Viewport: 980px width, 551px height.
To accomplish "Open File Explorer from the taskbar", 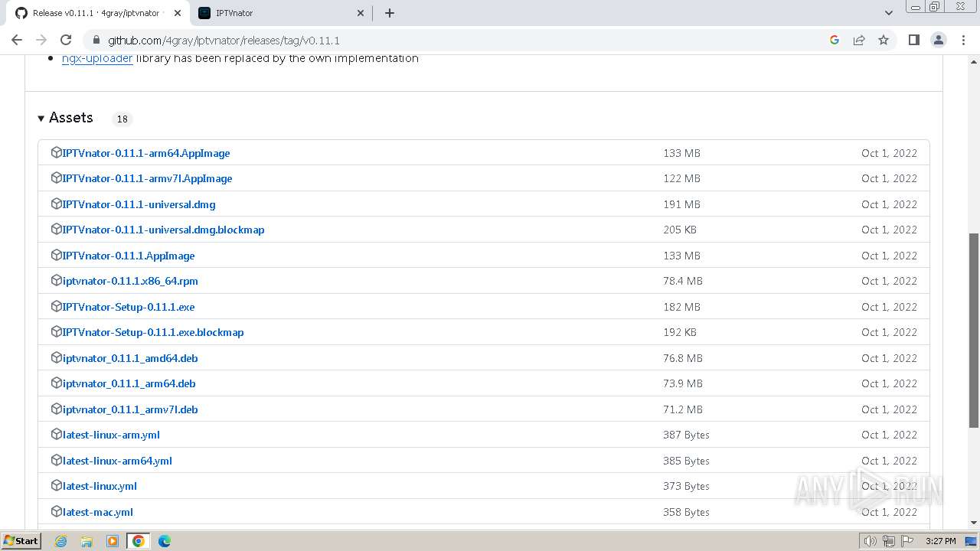I will (87, 541).
